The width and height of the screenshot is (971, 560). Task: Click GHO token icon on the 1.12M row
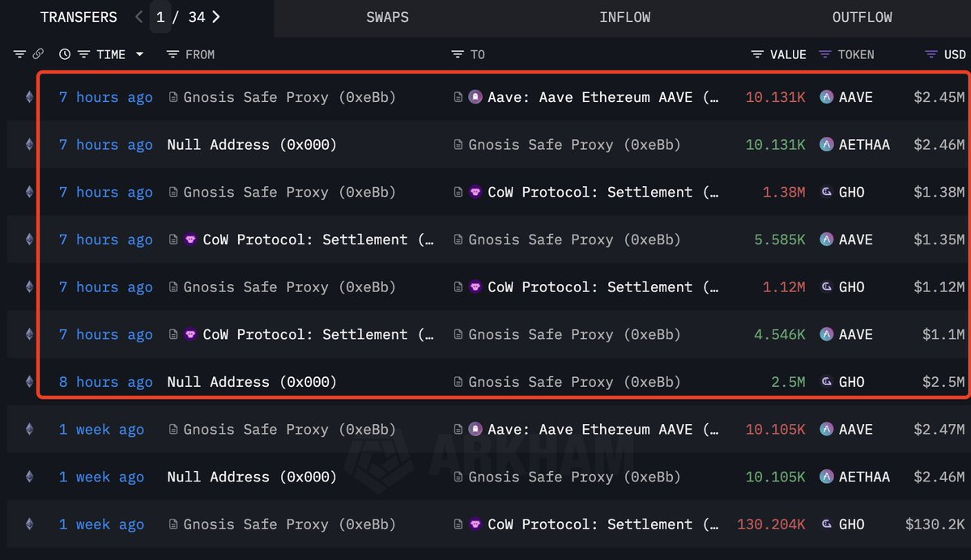point(826,286)
